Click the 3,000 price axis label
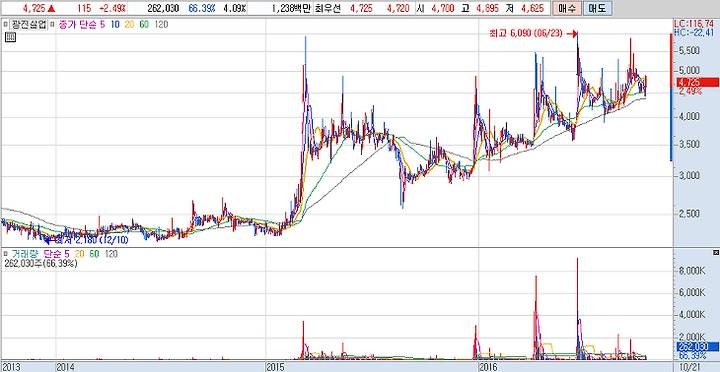 click(690, 176)
